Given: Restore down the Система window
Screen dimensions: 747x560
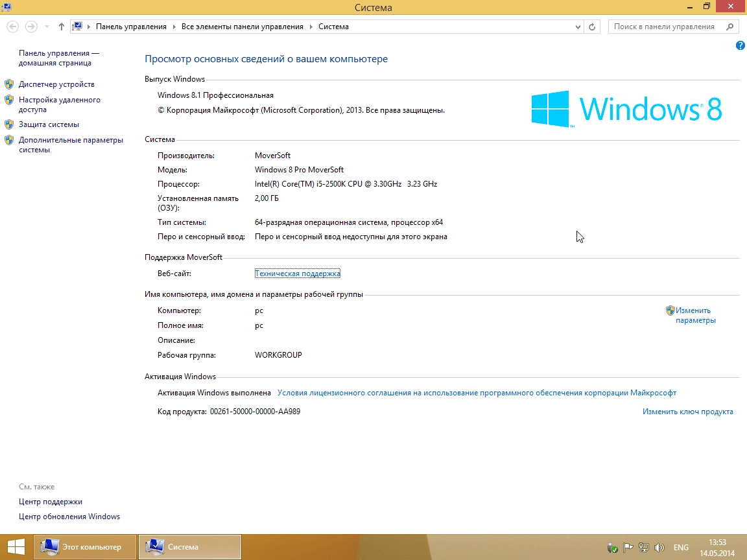Looking at the screenshot, I should coord(707,6).
